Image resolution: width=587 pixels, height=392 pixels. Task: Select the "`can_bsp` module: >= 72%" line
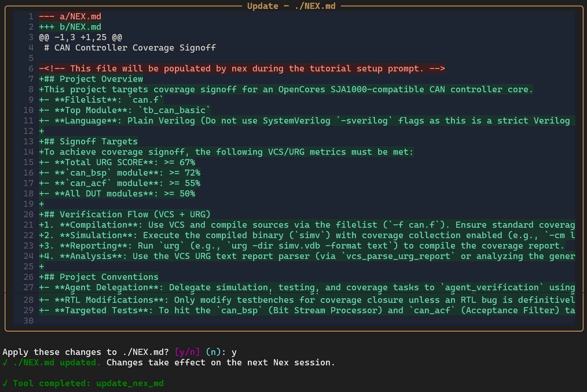(x=120, y=173)
